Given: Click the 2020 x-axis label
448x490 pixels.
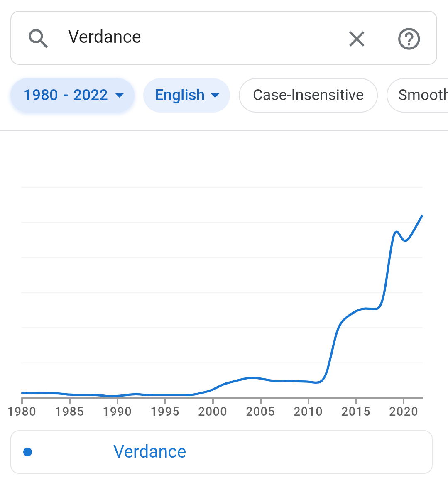Looking at the screenshot, I should (x=404, y=412).
